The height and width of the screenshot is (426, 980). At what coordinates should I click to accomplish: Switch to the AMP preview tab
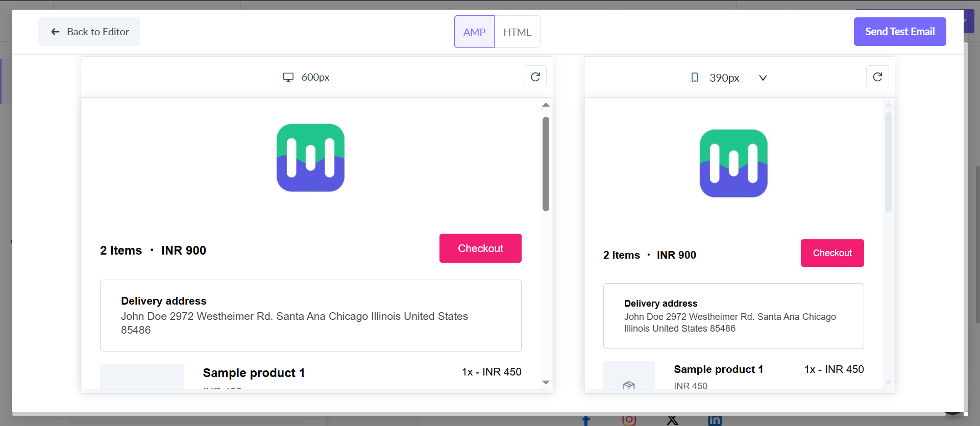click(x=474, y=32)
